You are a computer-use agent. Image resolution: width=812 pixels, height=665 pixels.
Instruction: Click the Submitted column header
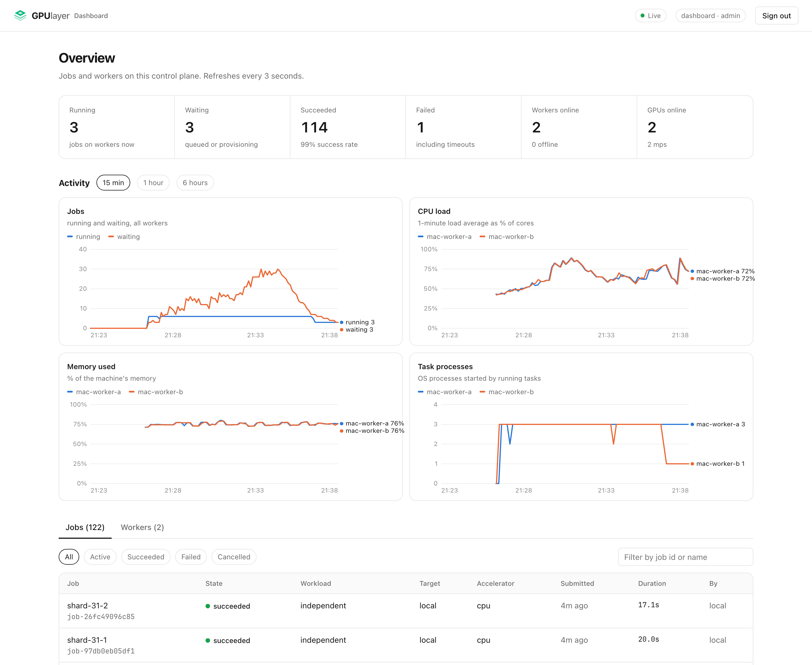point(577,583)
